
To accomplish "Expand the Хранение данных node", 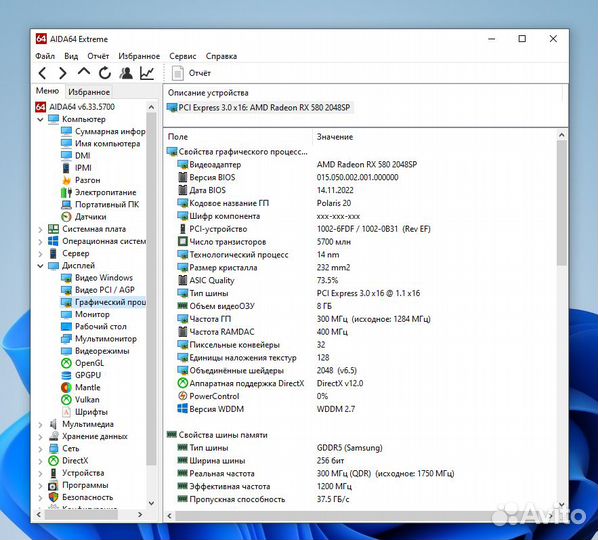I will [40, 437].
